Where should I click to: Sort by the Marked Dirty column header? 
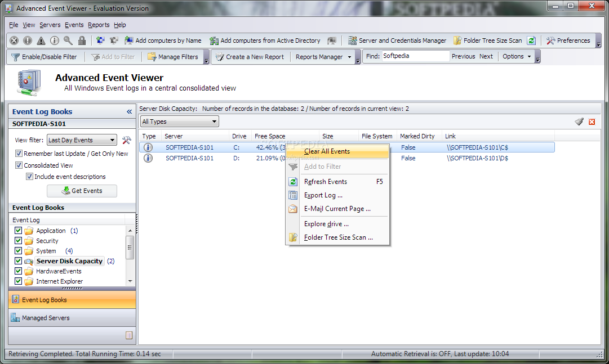point(419,136)
